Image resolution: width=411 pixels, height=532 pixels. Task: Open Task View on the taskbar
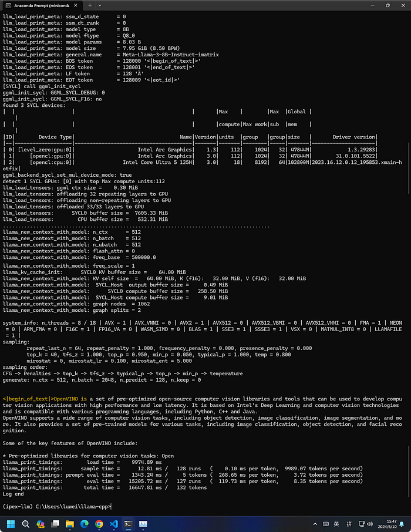[55, 524]
